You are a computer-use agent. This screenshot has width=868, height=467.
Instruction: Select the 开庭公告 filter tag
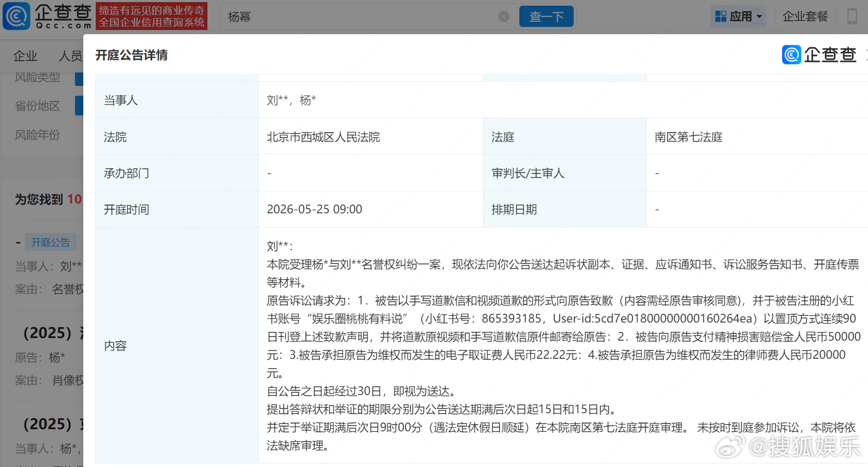click(50, 242)
